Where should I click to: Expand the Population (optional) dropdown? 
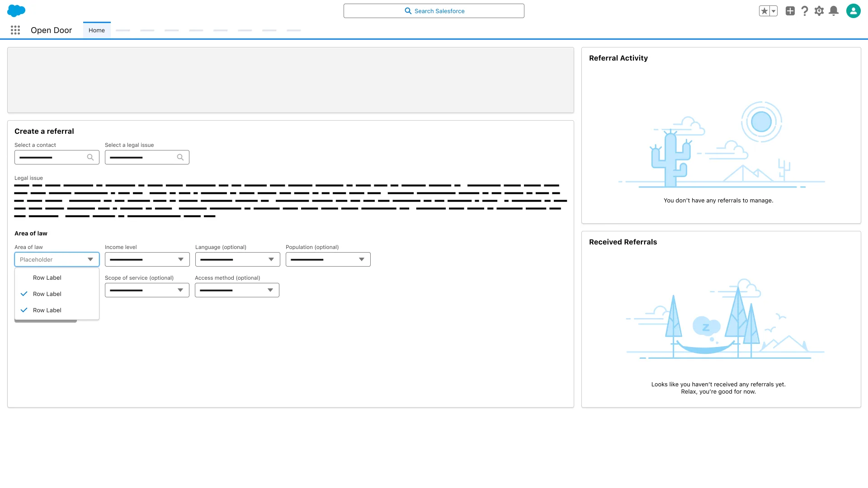pyautogui.click(x=328, y=259)
